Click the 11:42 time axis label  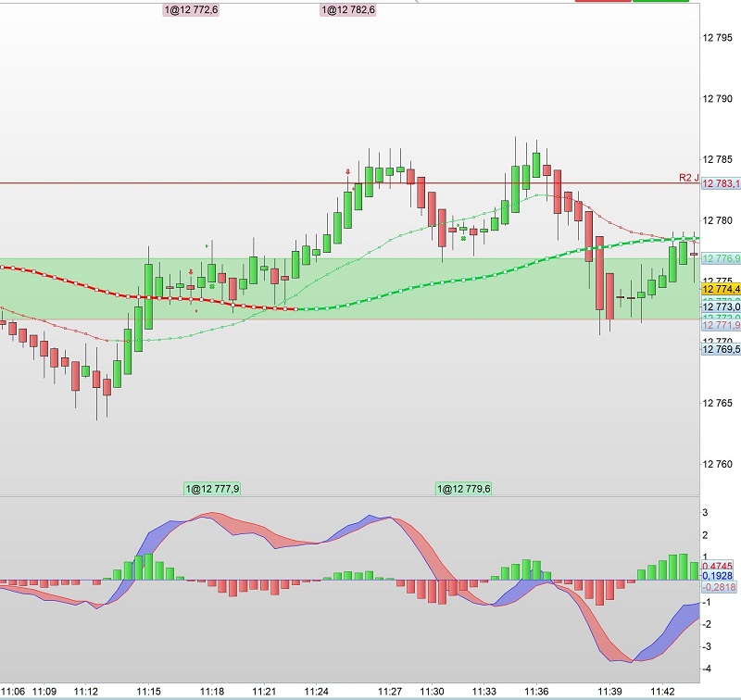click(x=662, y=692)
